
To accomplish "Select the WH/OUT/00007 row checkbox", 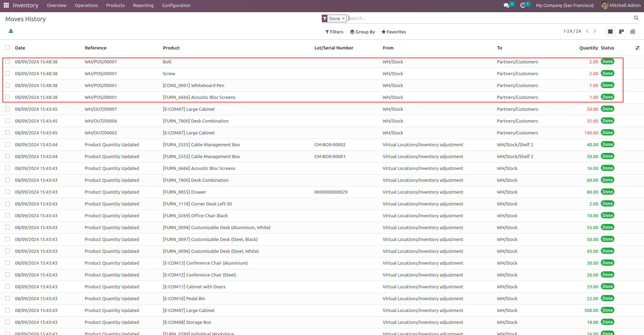I will click(x=8, y=109).
